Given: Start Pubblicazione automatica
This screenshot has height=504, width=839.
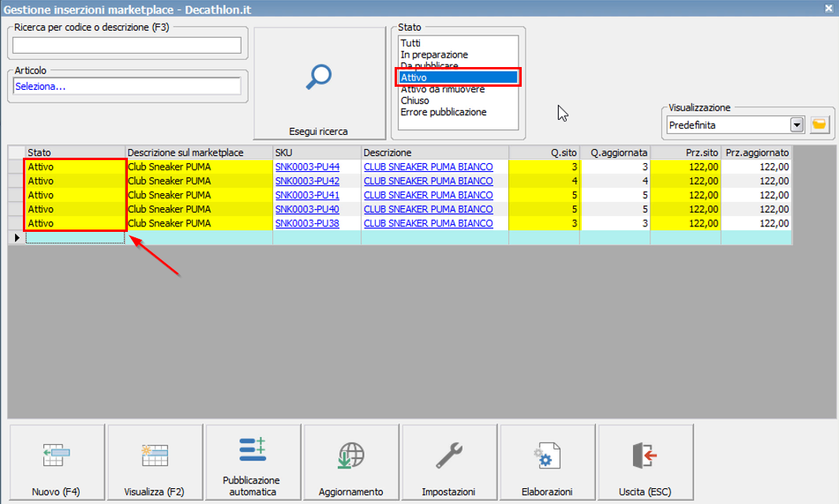Looking at the screenshot, I should pos(253,462).
